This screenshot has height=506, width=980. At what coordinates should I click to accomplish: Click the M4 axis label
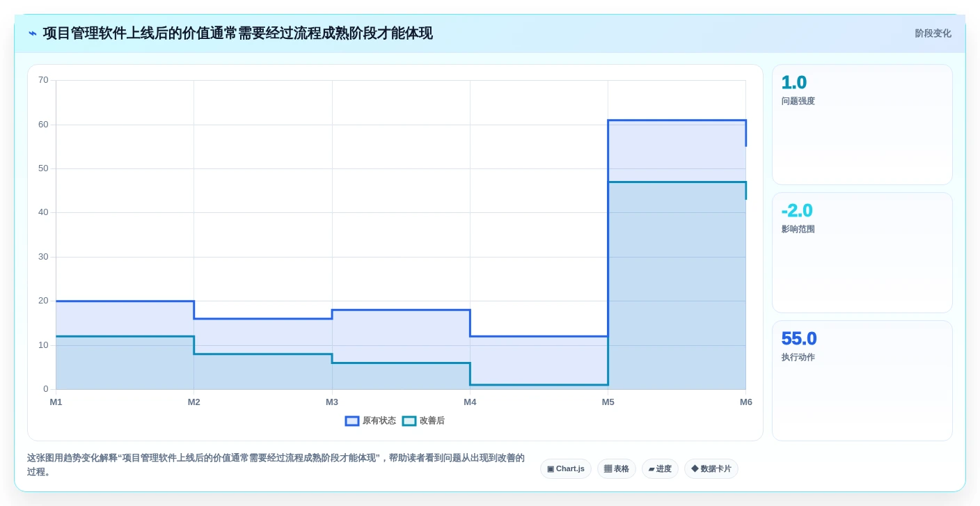point(470,402)
